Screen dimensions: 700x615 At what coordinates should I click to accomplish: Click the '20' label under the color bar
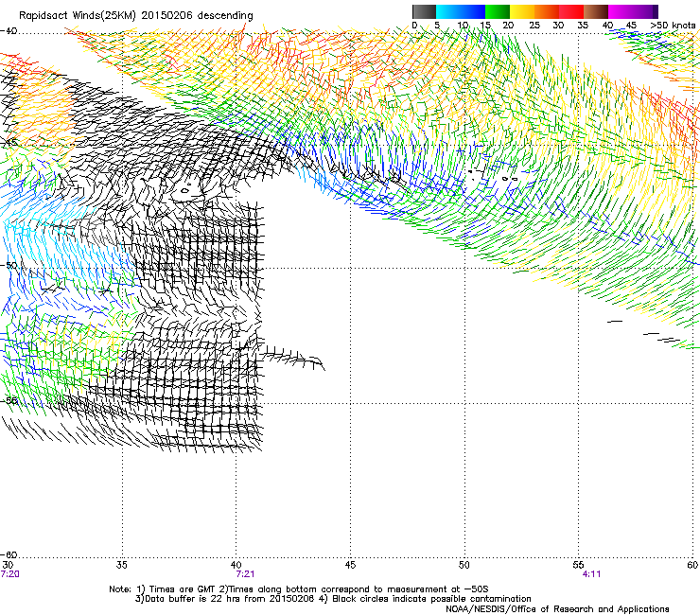click(509, 26)
